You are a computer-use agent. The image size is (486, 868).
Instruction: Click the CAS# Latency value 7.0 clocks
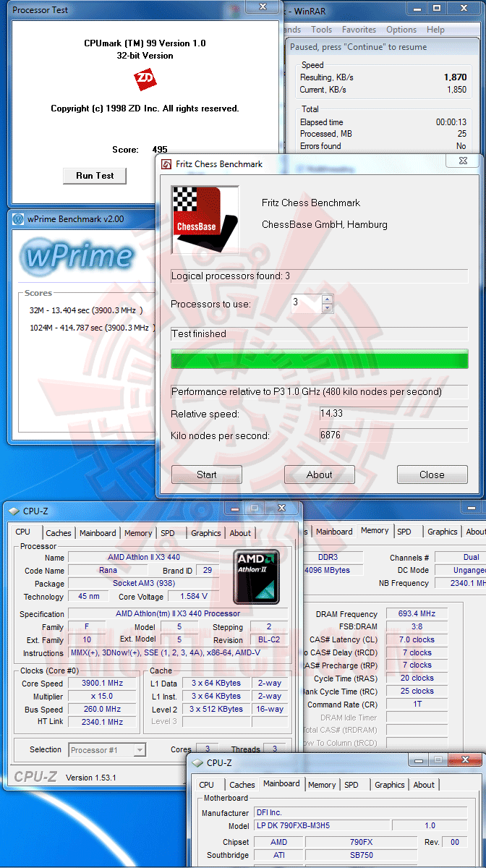pyautogui.click(x=417, y=639)
